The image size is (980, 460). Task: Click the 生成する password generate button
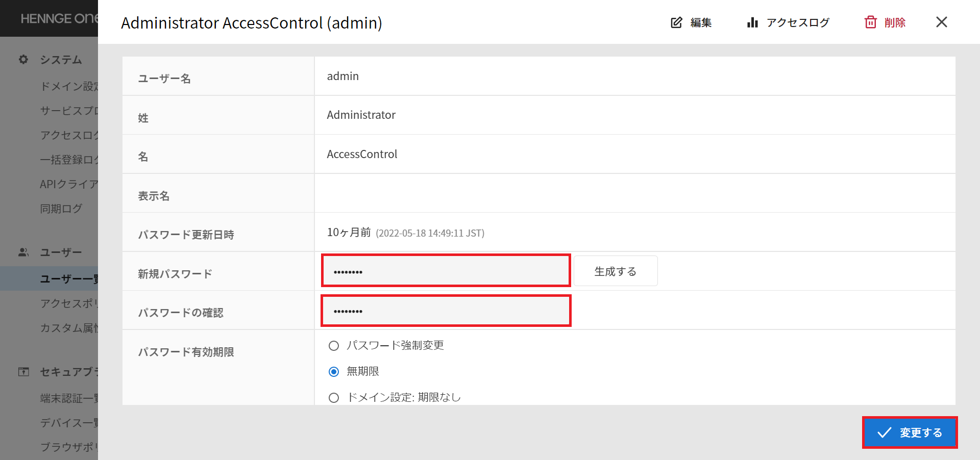pos(616,271)
